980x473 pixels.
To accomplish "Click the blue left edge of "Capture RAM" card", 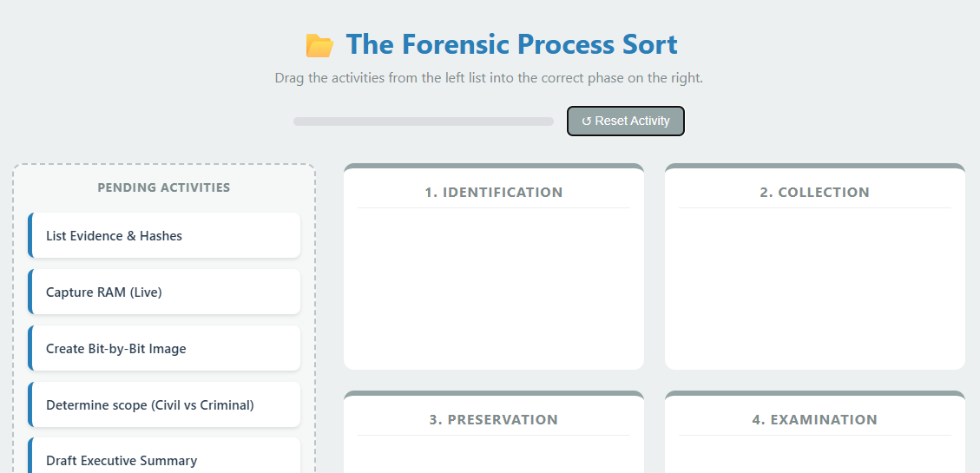I will tap(30, 292).
